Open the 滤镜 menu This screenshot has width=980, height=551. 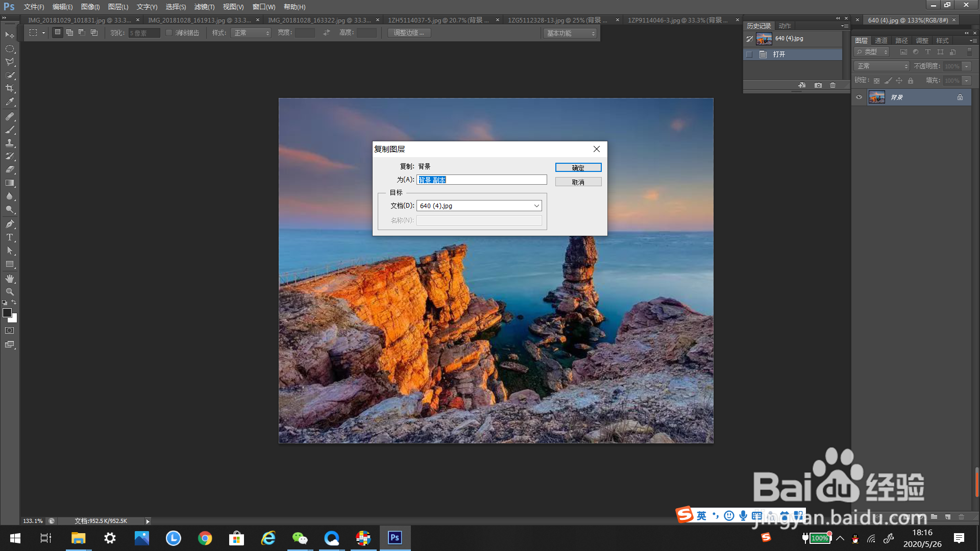pos(204,7)
